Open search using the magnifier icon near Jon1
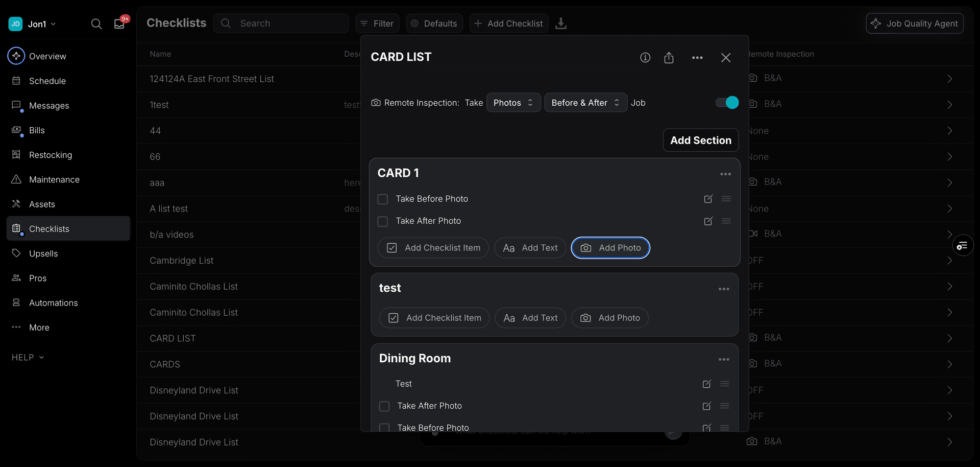The image size is (980, 467). point(96,24)
